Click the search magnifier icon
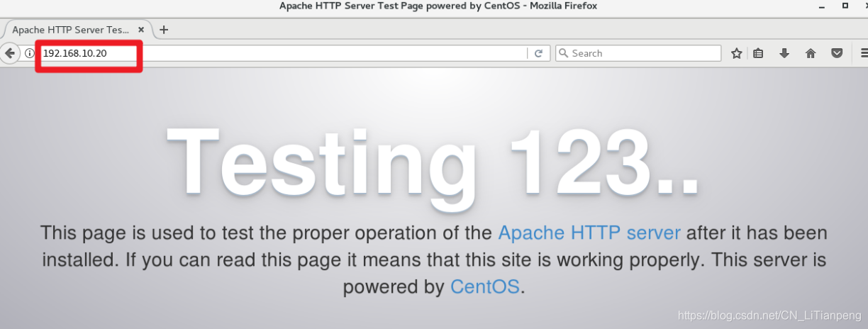The width and height of the screenshot is (868, 329). click(563, 53)
